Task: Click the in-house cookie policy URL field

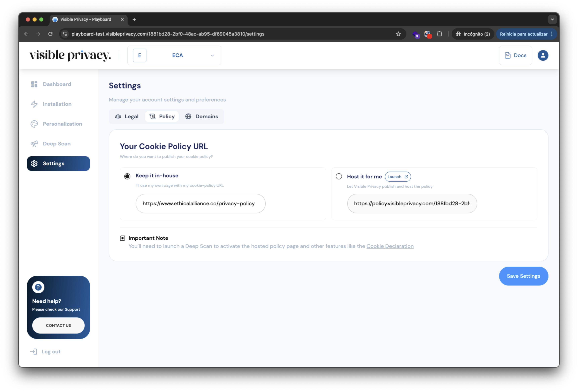Action: (201, 203)
